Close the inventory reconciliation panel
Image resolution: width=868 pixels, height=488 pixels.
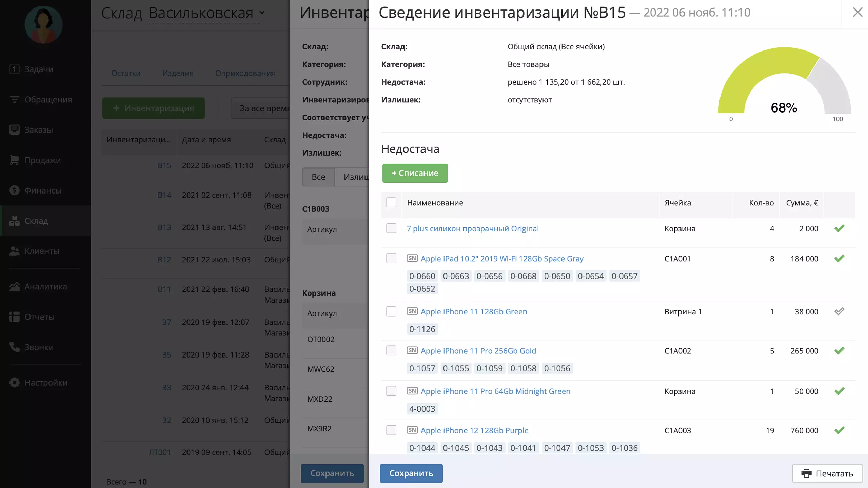click(x=857, y=13)
